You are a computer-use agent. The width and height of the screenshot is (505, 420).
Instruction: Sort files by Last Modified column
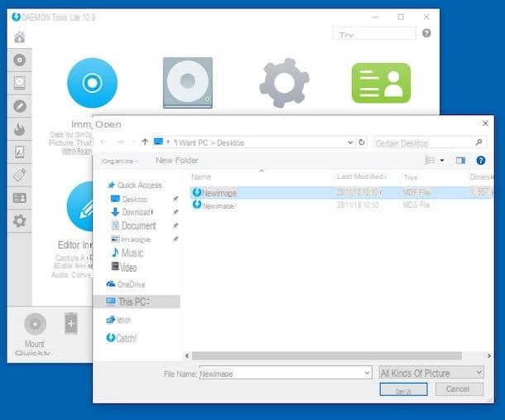pos(361,176)
